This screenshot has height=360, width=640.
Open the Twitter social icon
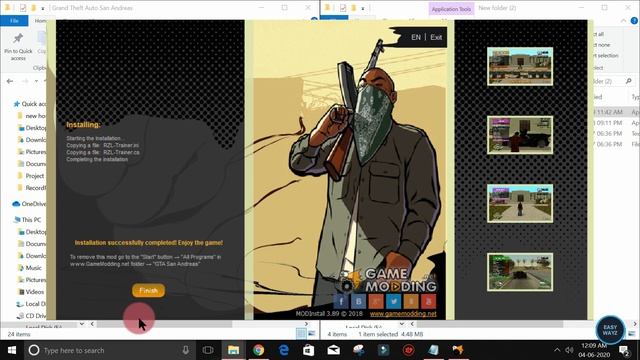[x=393, y=302]
